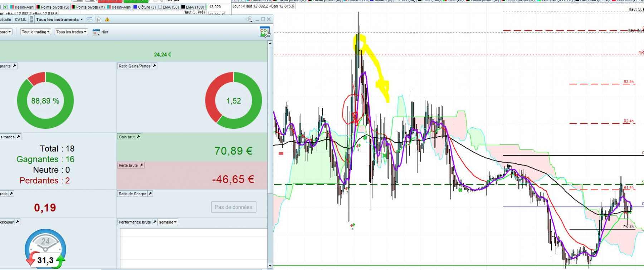Viewport: 644px width, 270px height.
Task: Open settings wrench for Ratio Gains/Pertes
Action: click(155, 66)
